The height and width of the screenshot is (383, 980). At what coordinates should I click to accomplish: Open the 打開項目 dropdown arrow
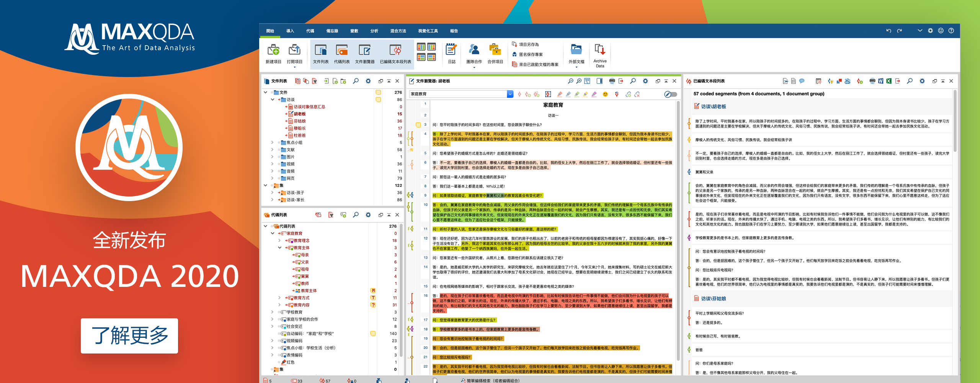coord(294,67)
